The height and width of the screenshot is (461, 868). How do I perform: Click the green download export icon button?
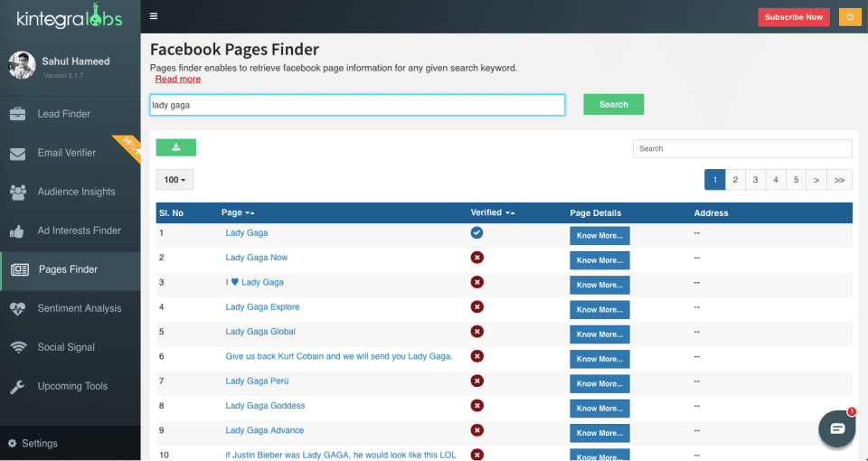click(176, 147)
